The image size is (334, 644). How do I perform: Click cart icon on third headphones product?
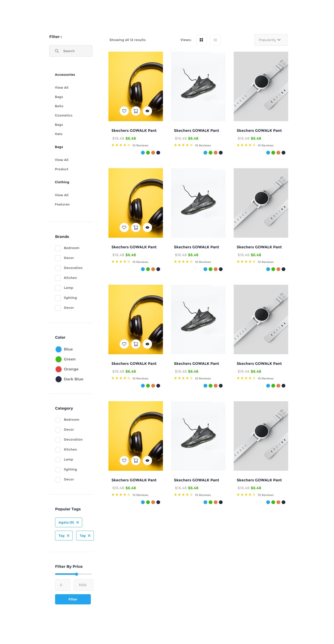coord(136,344)
